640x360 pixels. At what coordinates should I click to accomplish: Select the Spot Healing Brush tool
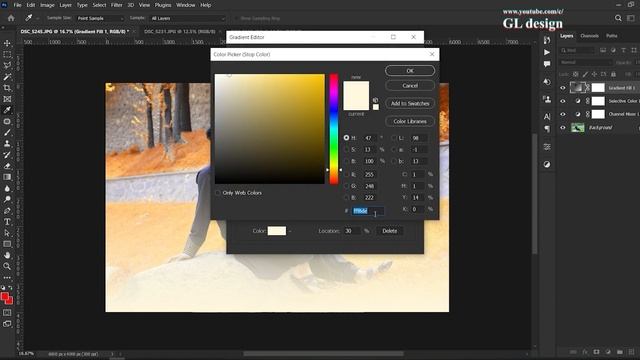(x=7, y=121)
